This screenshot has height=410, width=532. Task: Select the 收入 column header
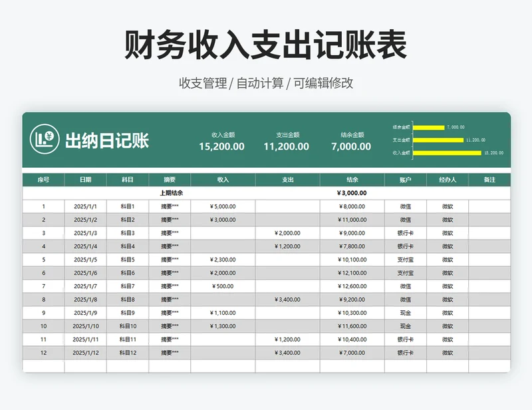[x=223, y=180]
